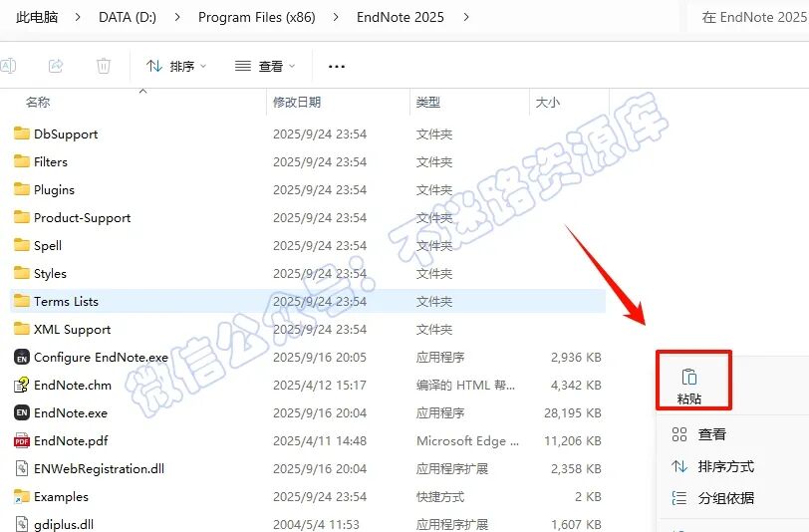Click the Terms Lists folder name
Image resolution: width=809 pixels, height=532 pixels.
coord(66,301)
